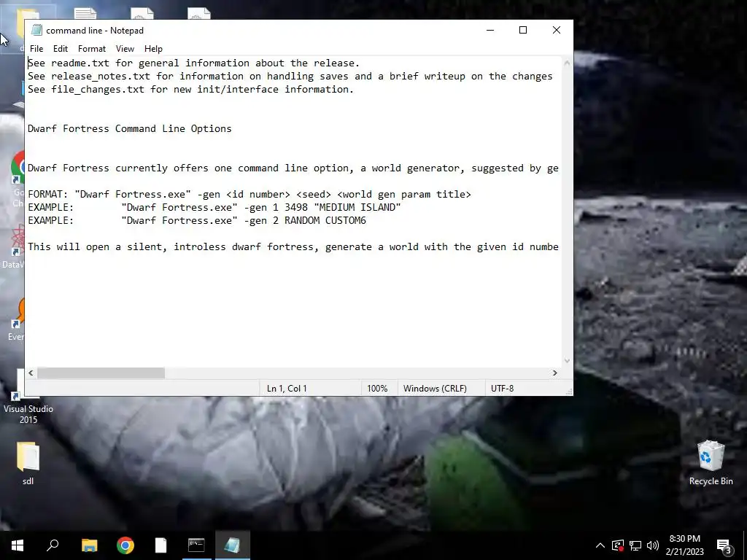This screenshot has width=747, height=560.
Task: Show hidden system tray icons
Action: [x=600, y=545]
